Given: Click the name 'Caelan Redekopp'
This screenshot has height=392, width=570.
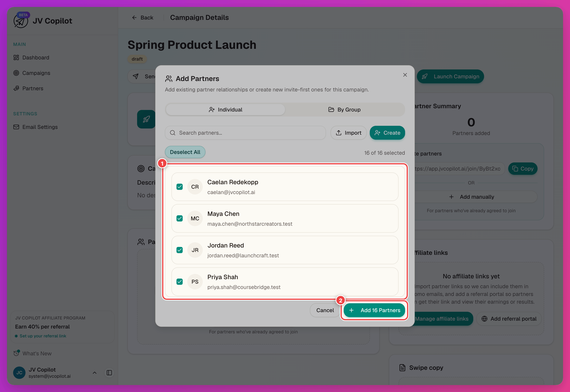Looking at the screenshot, I should click(x=233, y=182).
